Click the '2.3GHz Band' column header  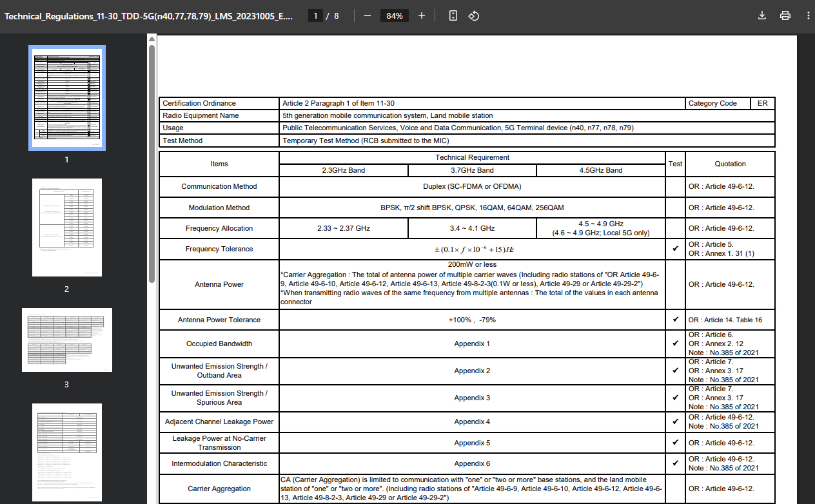pos(344,170)
